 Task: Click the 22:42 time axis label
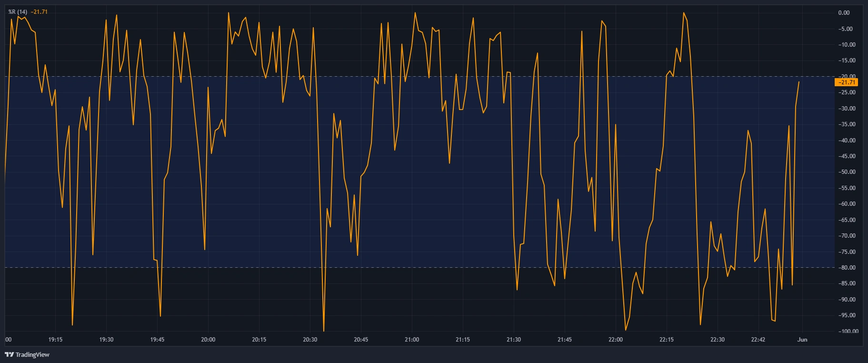758,340
